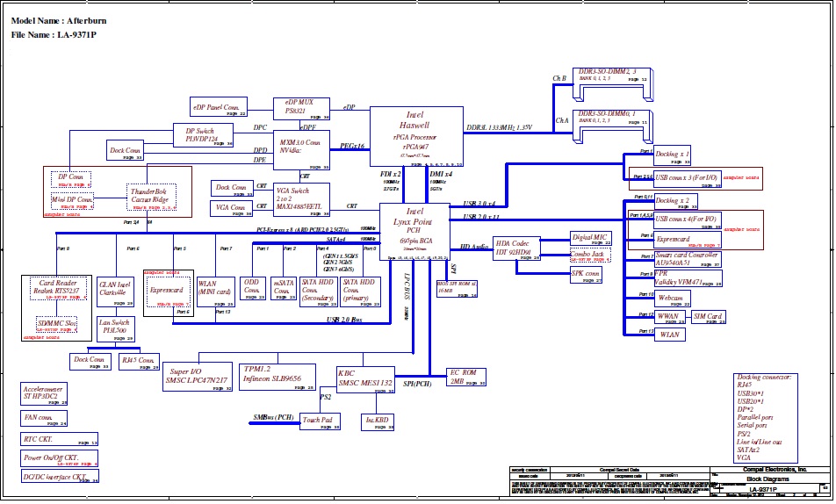836x504 pixels.
Task: Click the WWAN block
Action: pyautogui.click(x=670, y=317)
